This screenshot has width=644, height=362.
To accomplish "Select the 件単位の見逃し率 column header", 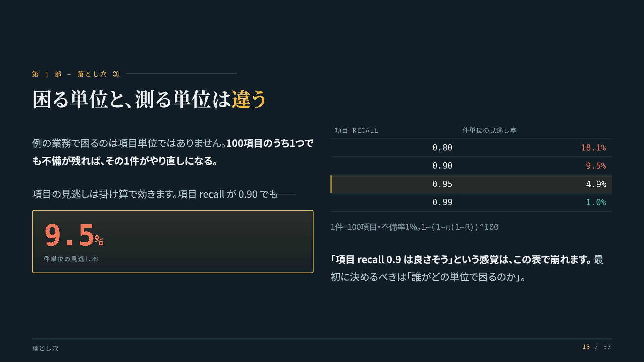I will (x=489, y=130).
